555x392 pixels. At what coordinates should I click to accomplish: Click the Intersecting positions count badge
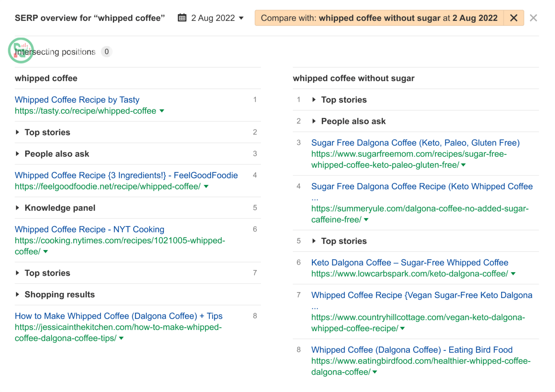[x=107, y=52]
